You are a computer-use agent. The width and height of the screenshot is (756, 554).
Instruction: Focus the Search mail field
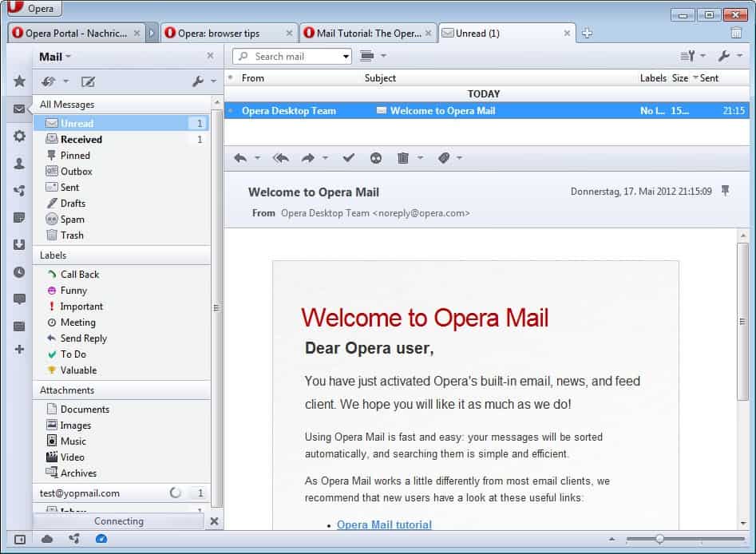[292, 57]
